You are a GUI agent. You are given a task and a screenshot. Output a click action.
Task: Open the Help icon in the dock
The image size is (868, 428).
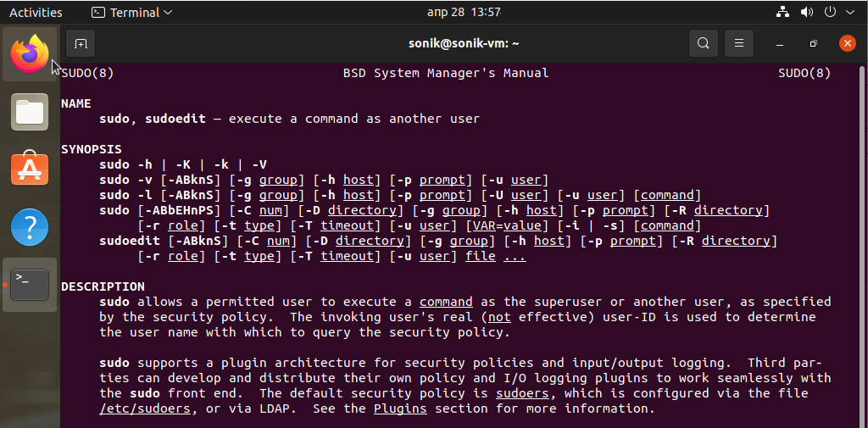coord(30,227)
